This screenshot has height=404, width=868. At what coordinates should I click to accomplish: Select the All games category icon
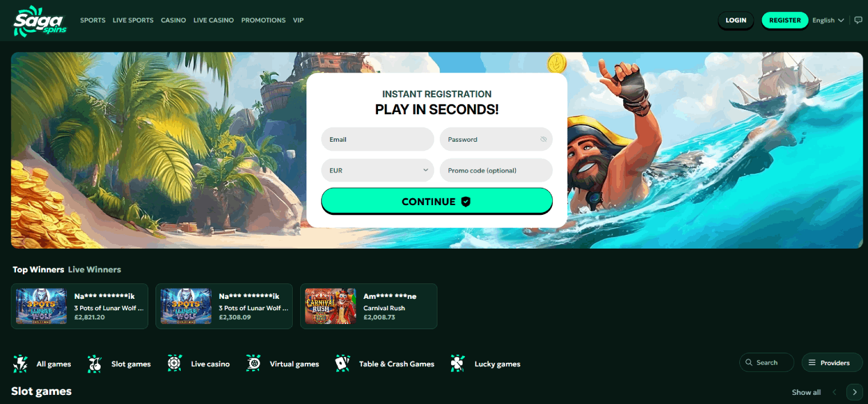point(21,363)
